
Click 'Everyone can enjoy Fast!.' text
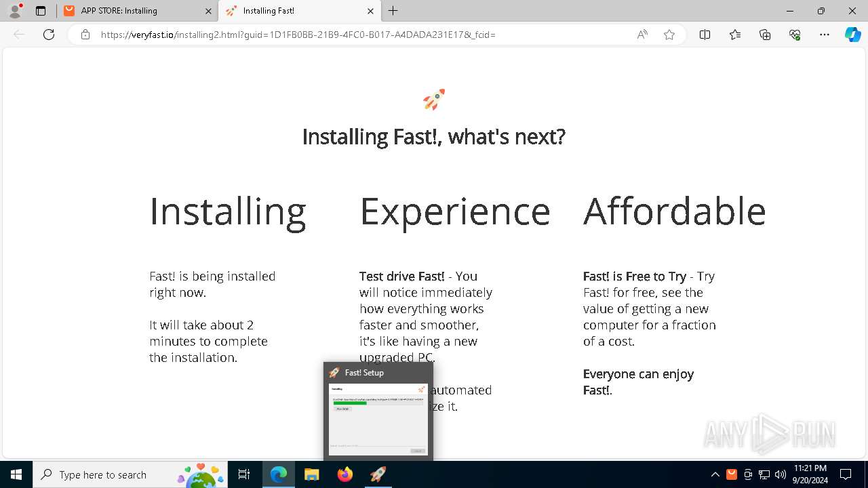(x=638, y=382)
